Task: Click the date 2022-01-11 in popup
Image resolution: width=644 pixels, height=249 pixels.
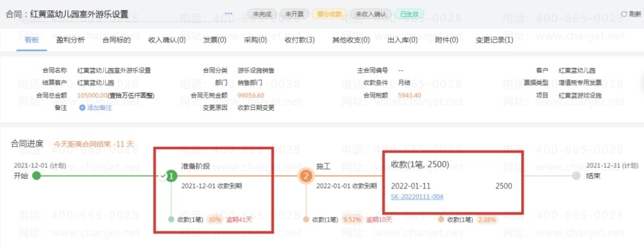Action: (x=411, y=186)
